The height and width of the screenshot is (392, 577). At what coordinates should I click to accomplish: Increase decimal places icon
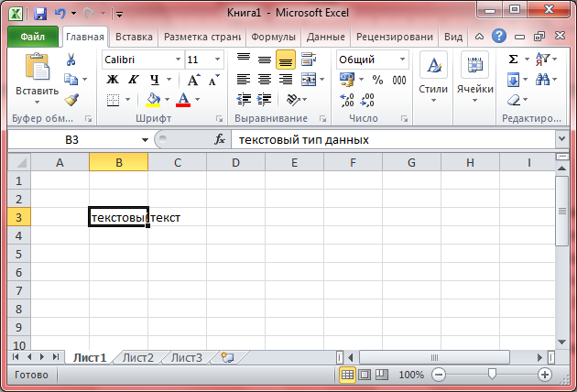(347, 100)
